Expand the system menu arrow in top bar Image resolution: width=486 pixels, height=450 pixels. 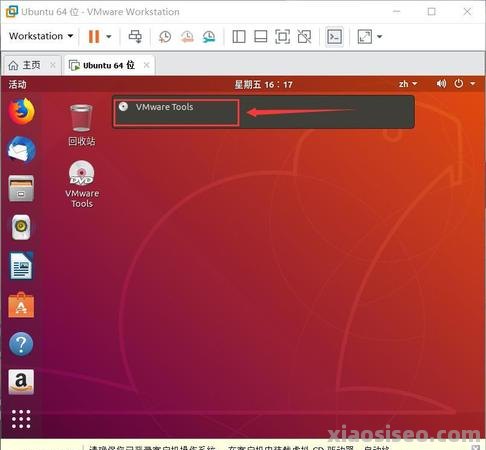pyautogui.click(x=473, y=84)
